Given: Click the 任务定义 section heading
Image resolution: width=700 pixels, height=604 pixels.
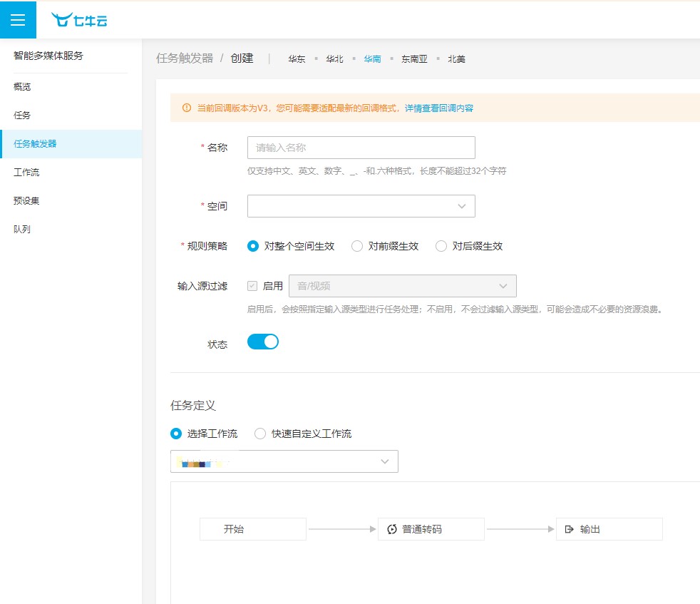Looking at the screenshot, I should click(x=193, y=405).
